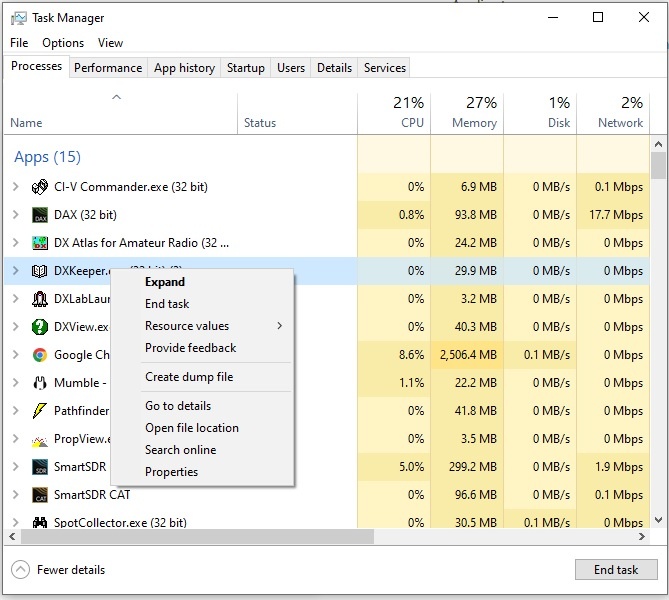Expand the SmartSDR CAT process chevron
The height and width of the screenshot is (600, 669).
point(16,494)
